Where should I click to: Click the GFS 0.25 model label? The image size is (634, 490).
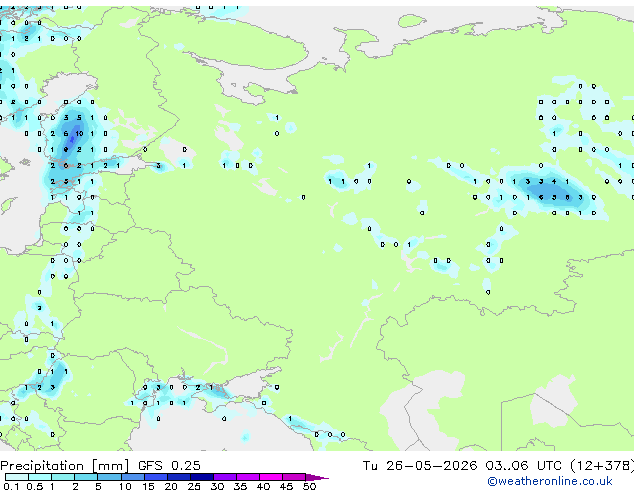tap(169, 466)
